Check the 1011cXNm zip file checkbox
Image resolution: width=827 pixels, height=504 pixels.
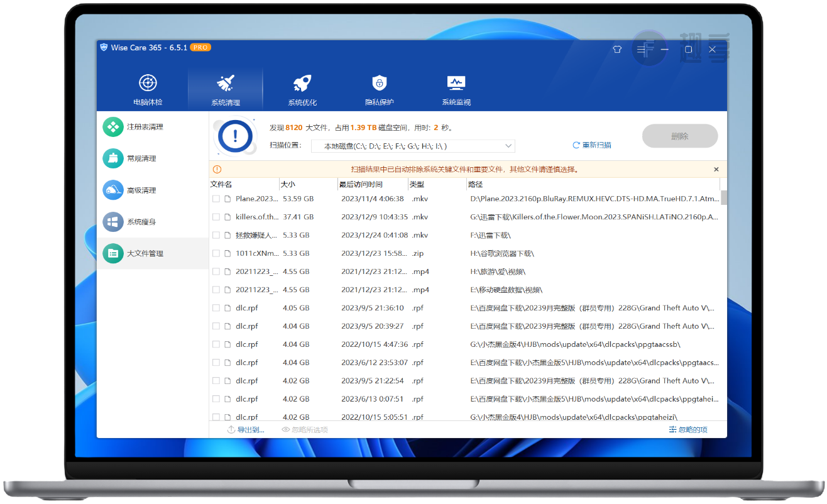(x=216, y=253)
